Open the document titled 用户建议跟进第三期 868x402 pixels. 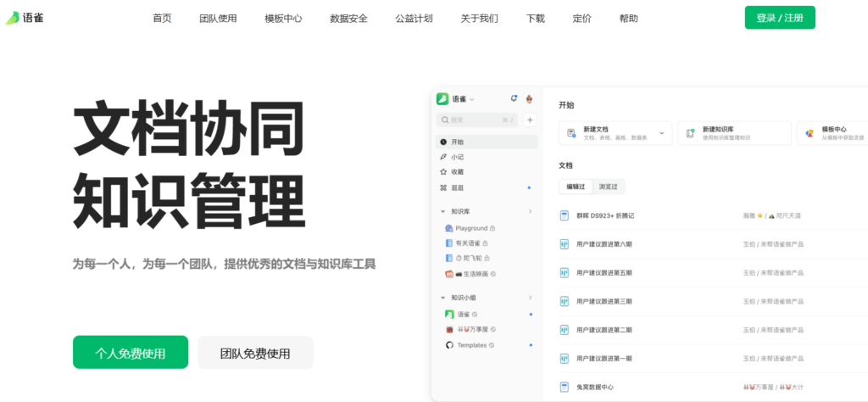[604, 301]
